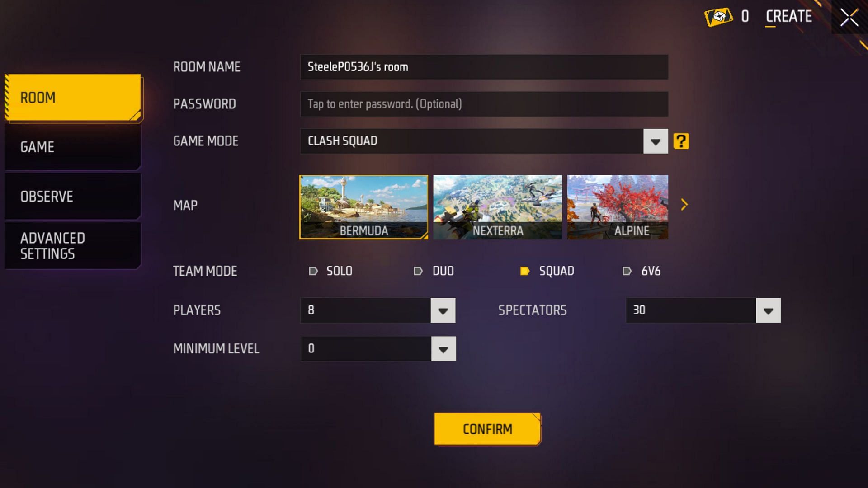Tap the password input field

(483, 103)
